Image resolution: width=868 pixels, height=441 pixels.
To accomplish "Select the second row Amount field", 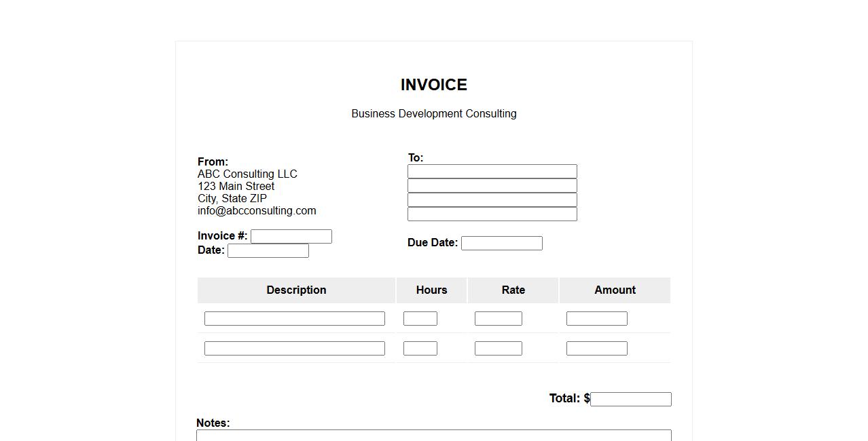I will click(x=596, y=349).
